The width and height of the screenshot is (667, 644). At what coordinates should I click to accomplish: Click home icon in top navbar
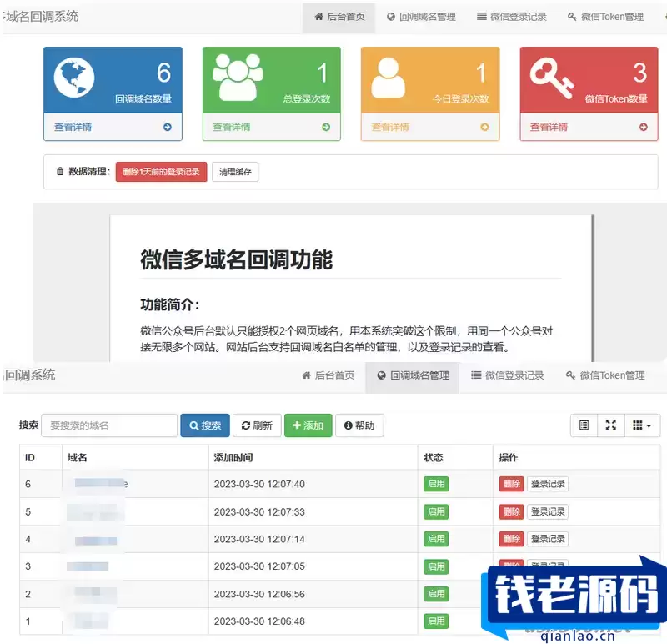[x=319, y=17]
